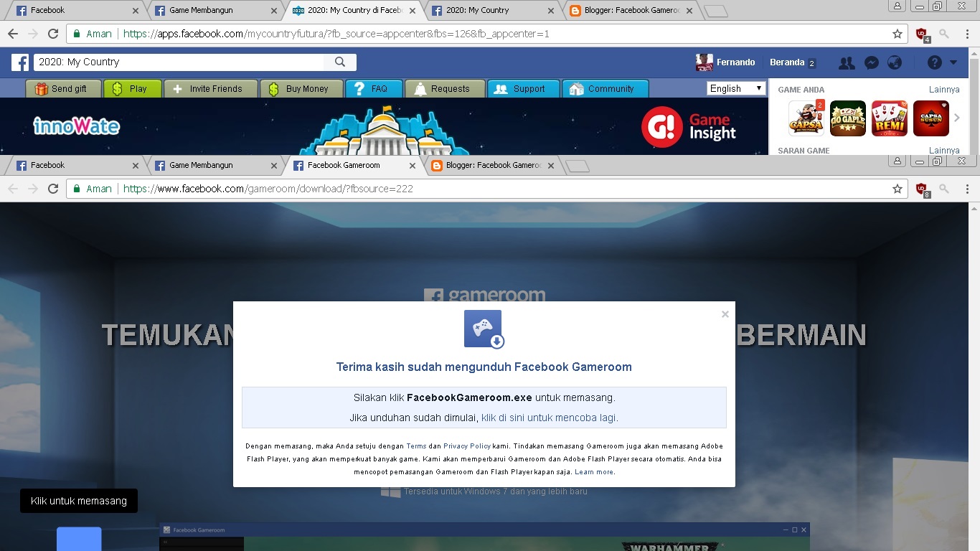Image resolution: width=980 pixels, height=551 pixels.
Task: Click the friend requests icon beside Beranda
Action: (847, 63)
